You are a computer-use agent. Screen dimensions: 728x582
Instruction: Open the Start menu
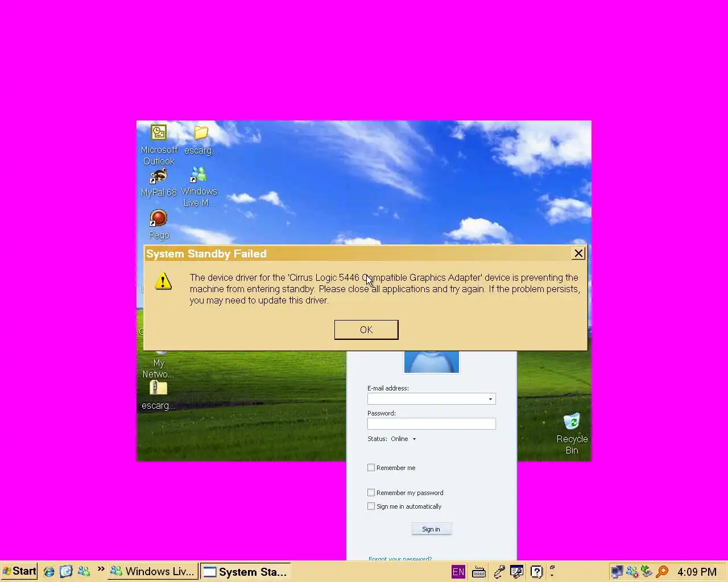(19, 571)
